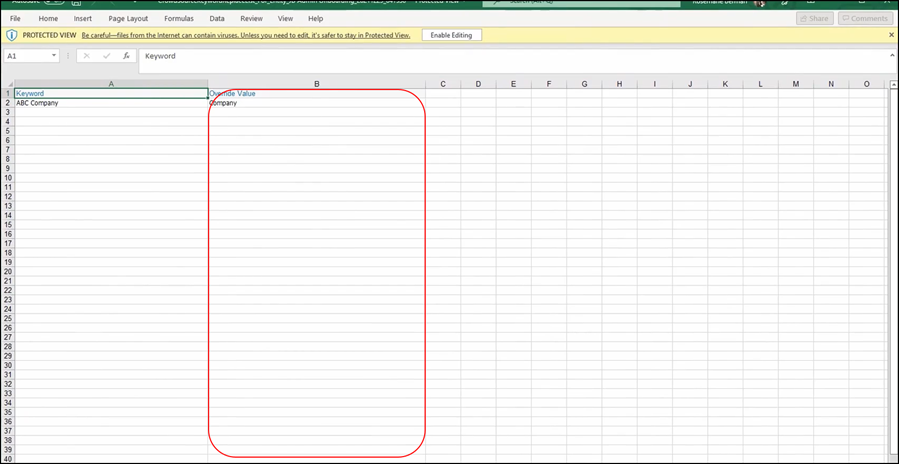Click the Insert Function fx icon
Image resolution: width=899 pixels, height=464 pixels.
pos(126,56)
